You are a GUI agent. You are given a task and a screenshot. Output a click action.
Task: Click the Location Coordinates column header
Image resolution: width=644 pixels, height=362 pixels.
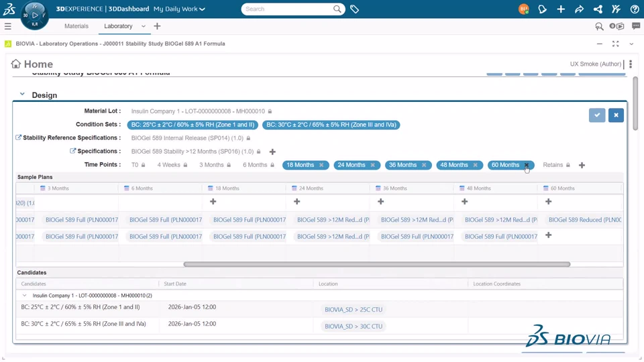(545, 284)
